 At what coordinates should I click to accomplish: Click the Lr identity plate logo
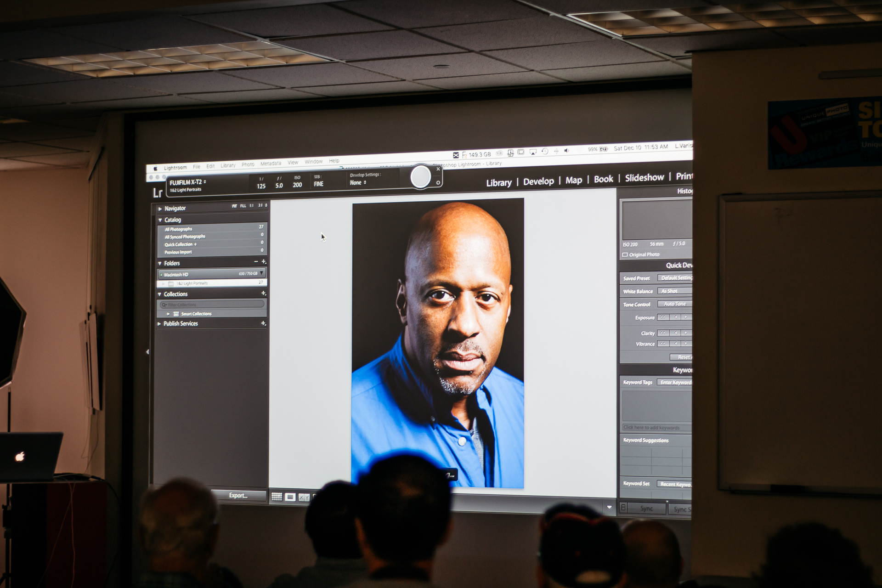158,193
